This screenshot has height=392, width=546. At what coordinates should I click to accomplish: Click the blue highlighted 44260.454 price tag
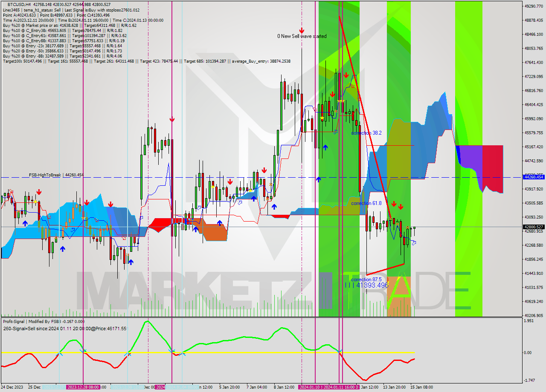[x=534, y=177]
